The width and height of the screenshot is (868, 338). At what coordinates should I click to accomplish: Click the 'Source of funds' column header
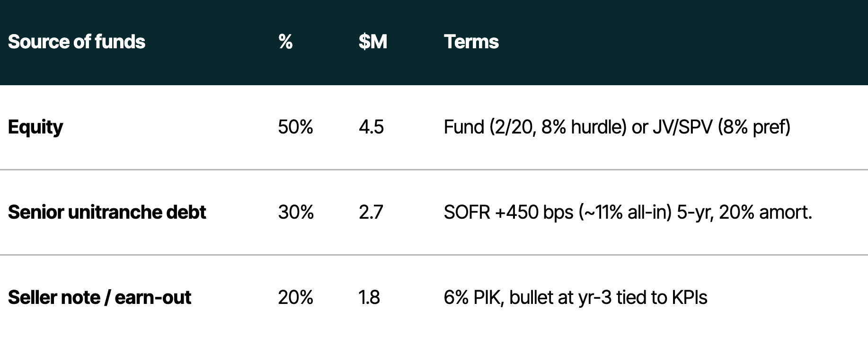pos(77,42)
